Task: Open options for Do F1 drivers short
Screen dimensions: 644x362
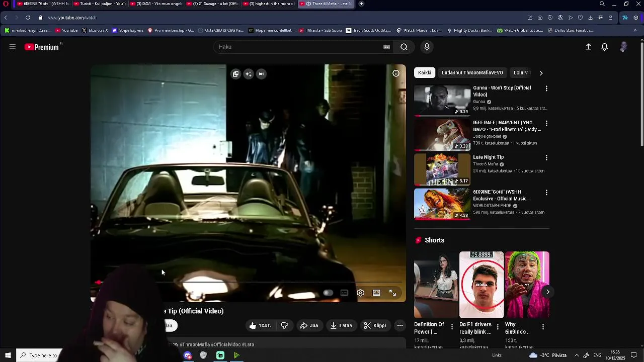Action: [x=498, y=327]
